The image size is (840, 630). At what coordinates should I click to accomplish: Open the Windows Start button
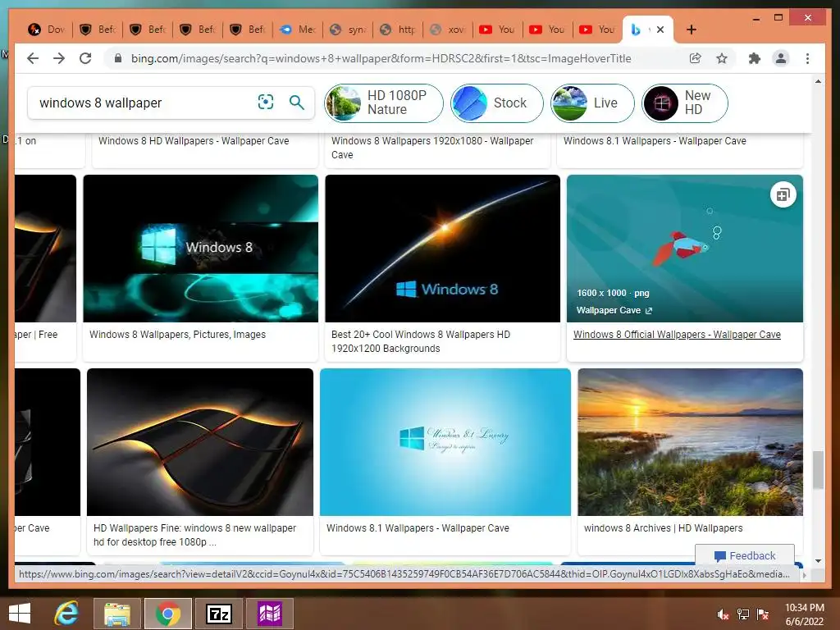point(20,614)
